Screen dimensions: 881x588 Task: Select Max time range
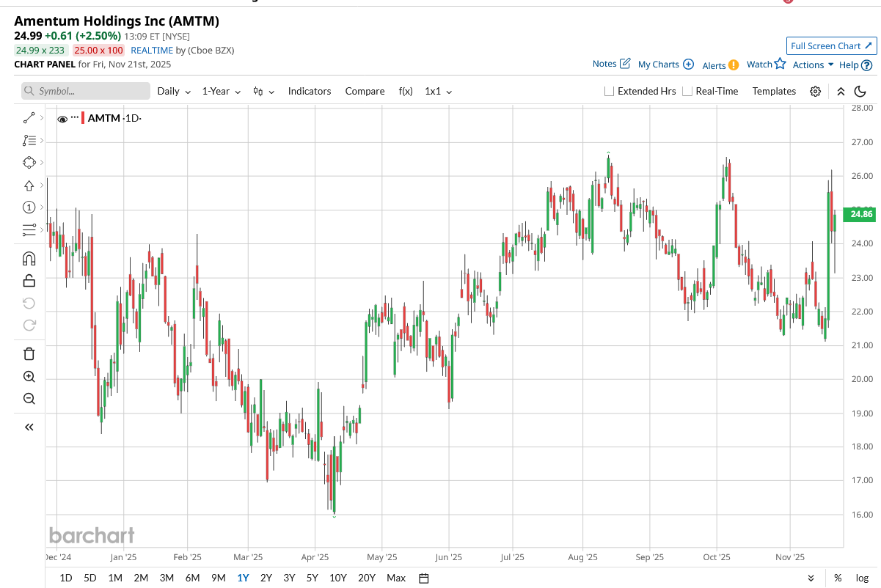396,578
